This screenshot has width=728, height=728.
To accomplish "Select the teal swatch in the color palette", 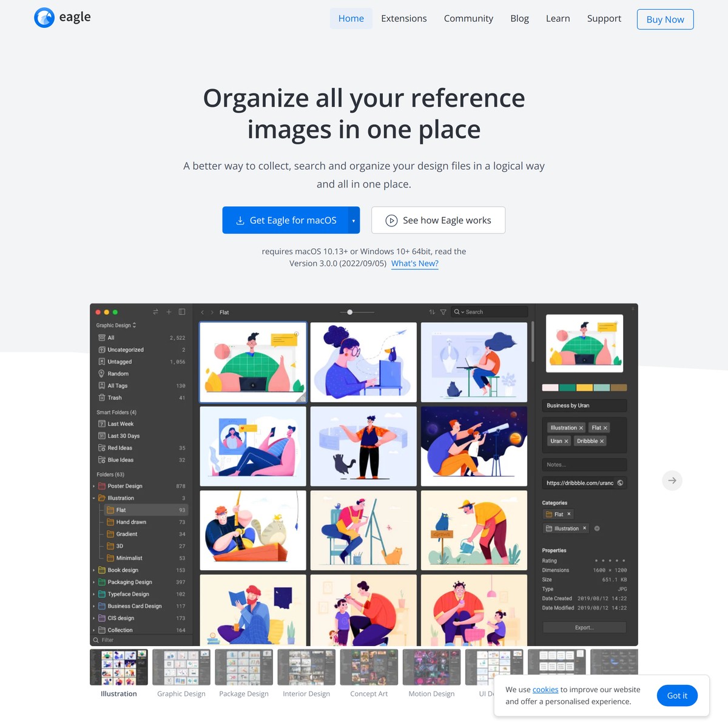I will tap(567, 387).
